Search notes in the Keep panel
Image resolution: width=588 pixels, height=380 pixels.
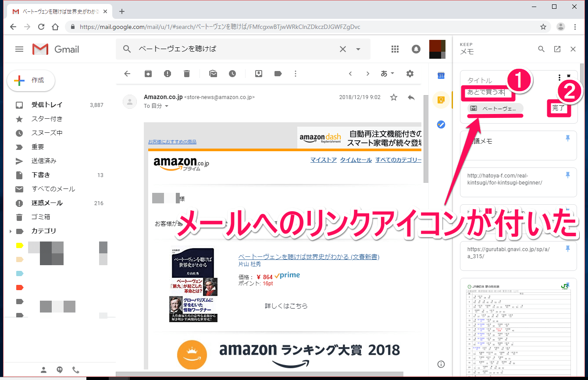(542, 49)
